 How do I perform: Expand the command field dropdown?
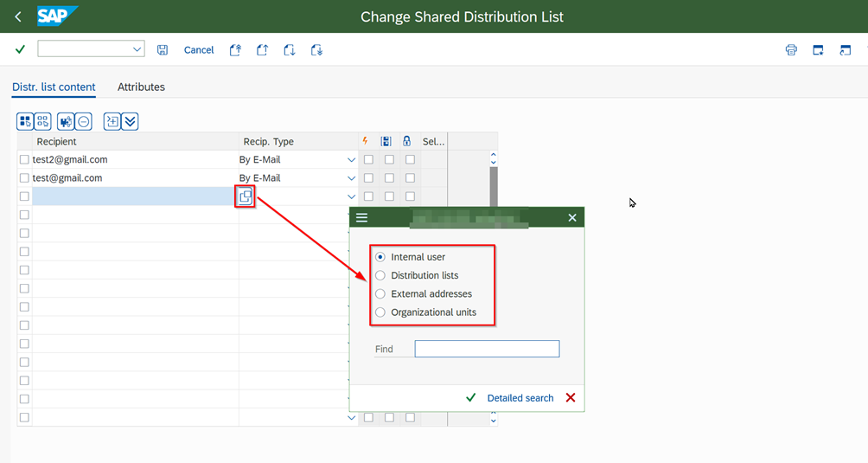[137, 50]
